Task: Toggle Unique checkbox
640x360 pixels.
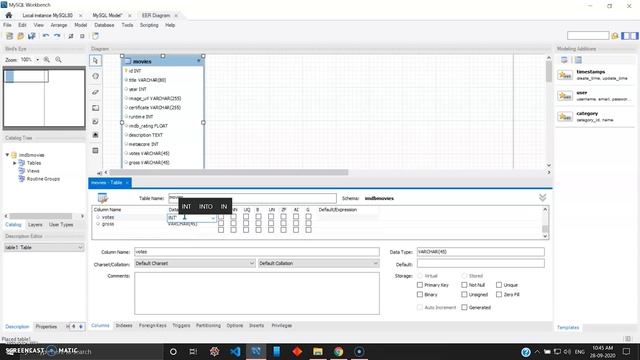Action: click(499, 285)
